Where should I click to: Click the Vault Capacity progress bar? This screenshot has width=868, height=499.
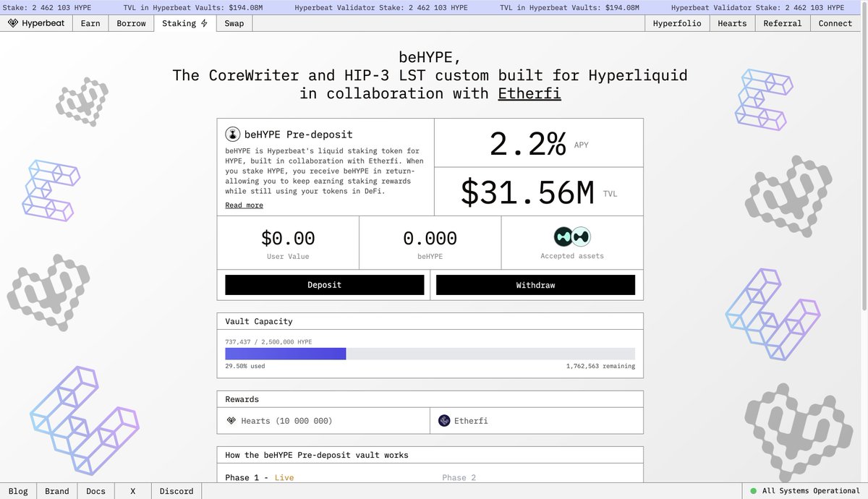point(430,354)
